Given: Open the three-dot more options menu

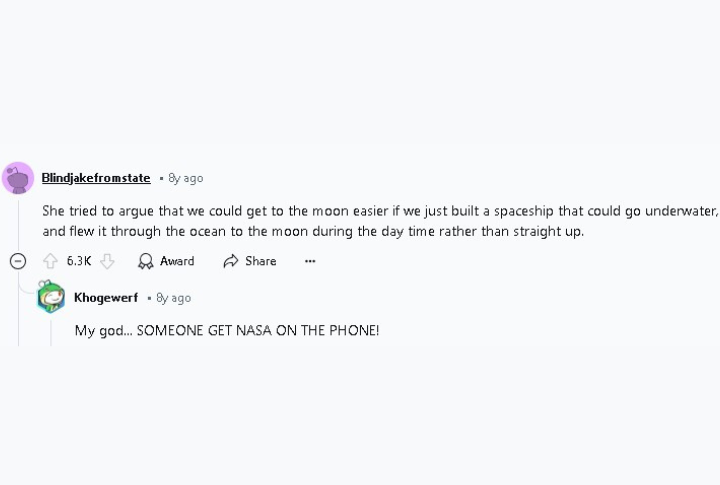Looking at the screenshot, I should [310, 261].
